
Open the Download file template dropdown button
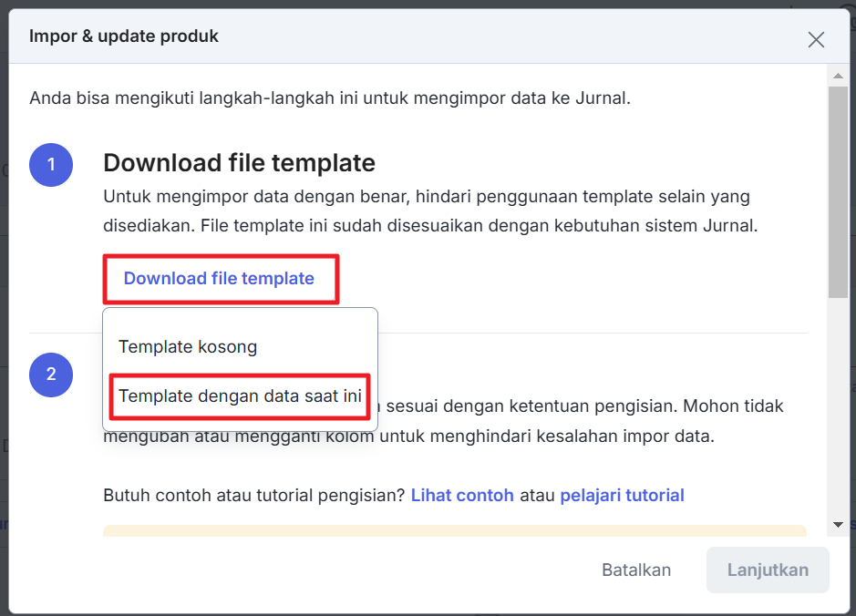(220, 279)
